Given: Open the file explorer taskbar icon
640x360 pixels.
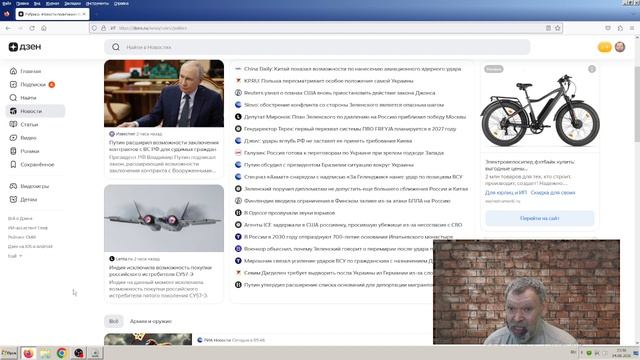Looking at the screenshot, I should 45,353.
